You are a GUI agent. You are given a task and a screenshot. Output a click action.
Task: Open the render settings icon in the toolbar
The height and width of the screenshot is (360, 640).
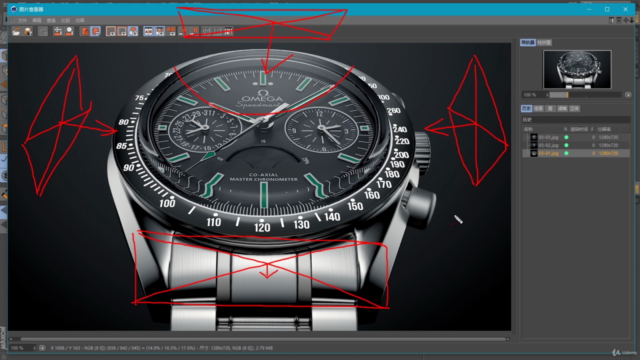pos(58,31)
